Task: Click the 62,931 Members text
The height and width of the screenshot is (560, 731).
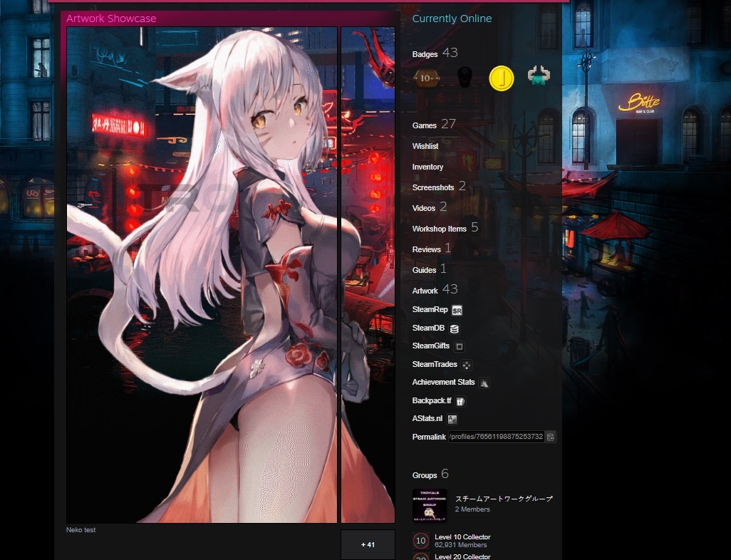Action: tap(460, 544)
